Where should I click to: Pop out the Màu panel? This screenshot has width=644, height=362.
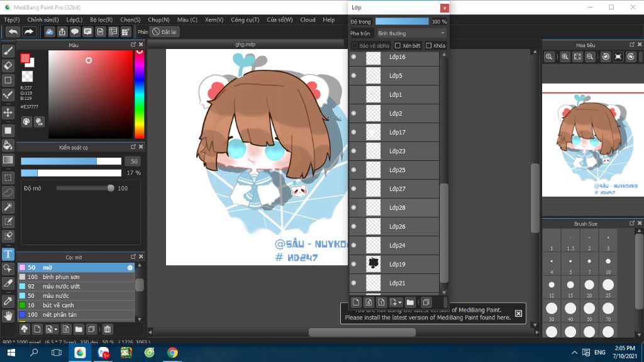(x=133, y=45)
